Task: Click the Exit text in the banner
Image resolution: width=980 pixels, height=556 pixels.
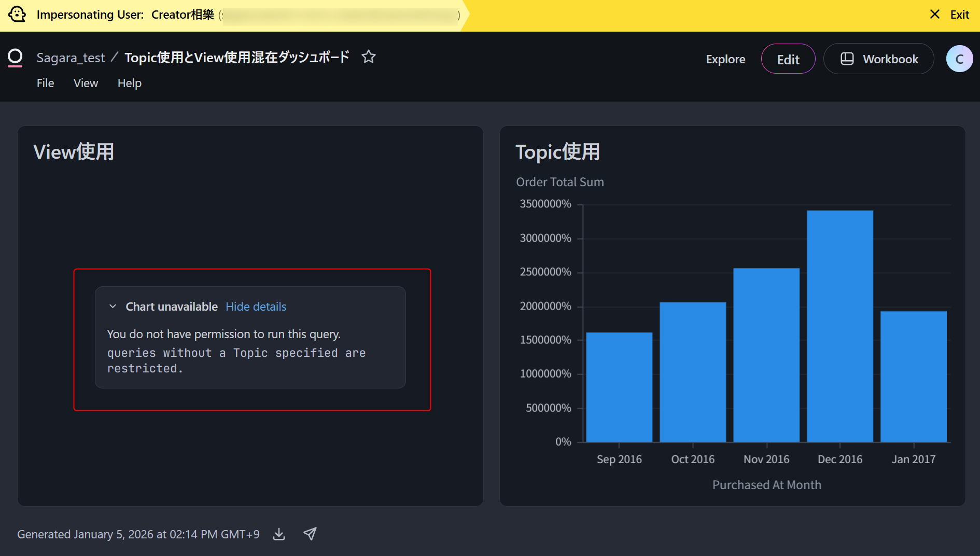Action: point(960,15)
